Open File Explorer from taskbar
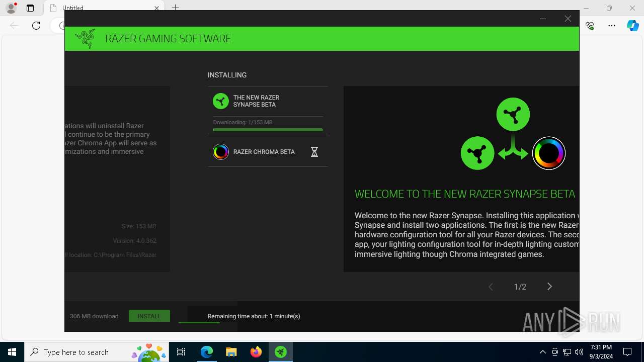The height and width of the screenshot is (362, 644). 231,352
